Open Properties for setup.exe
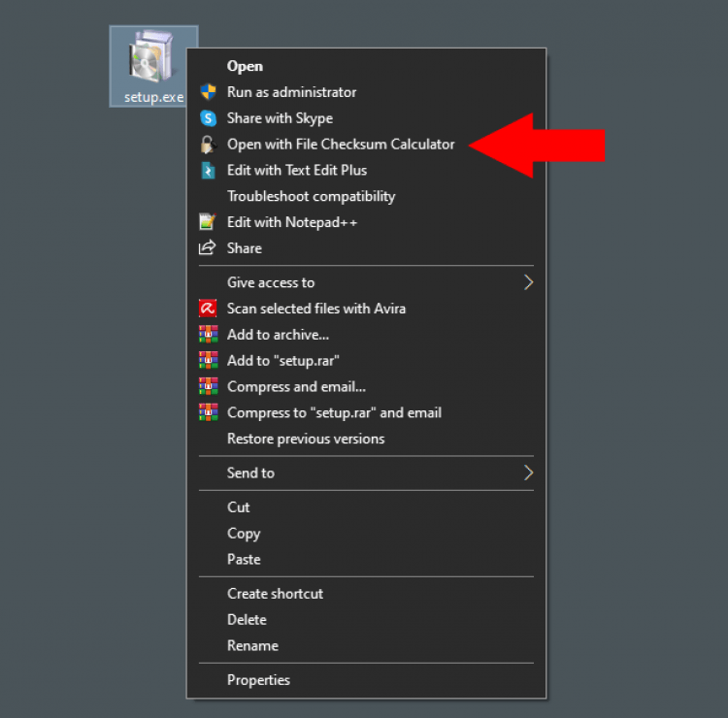The image size is (728, 718). [x=258, y=680]
